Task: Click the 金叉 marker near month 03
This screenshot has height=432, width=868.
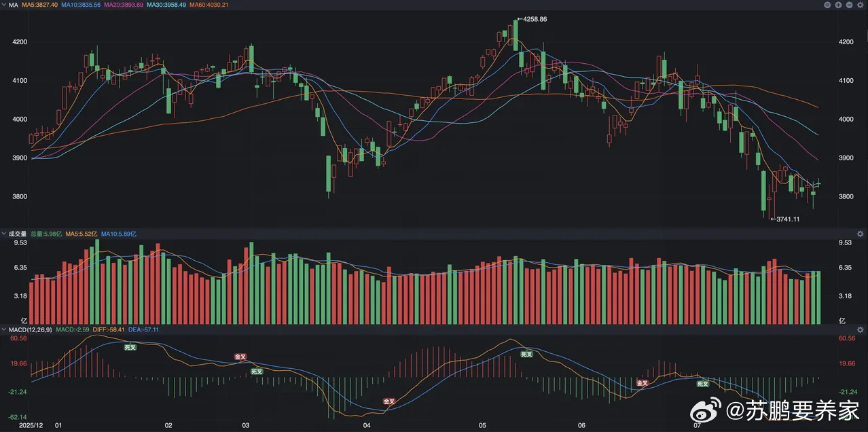Action: click(240, 356)
